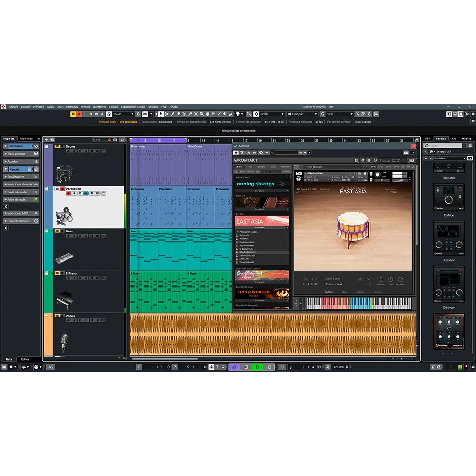Image resolution: width=476 pixels, height=476 pixels.
Task: Click the Add Track plus icon
Action: click(46, 139)
